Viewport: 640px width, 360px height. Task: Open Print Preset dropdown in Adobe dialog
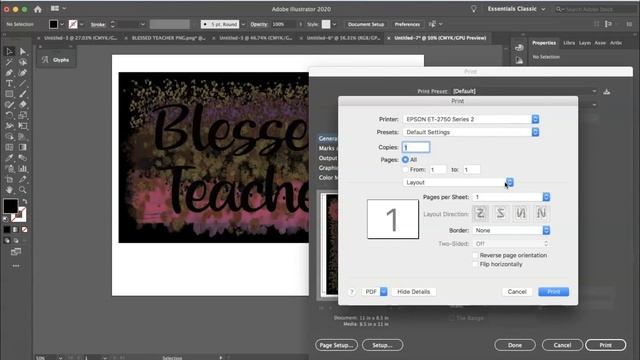point(525,91)
